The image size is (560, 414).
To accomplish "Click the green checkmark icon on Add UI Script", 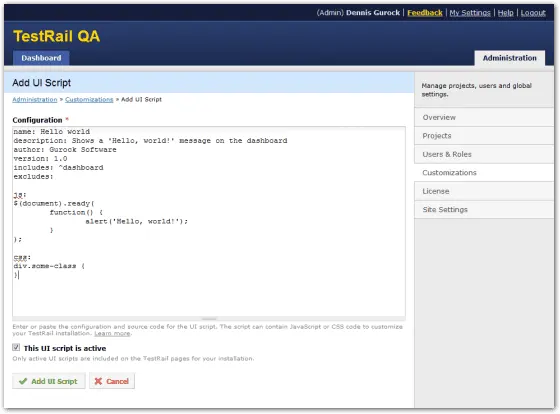I will point(23,381).
